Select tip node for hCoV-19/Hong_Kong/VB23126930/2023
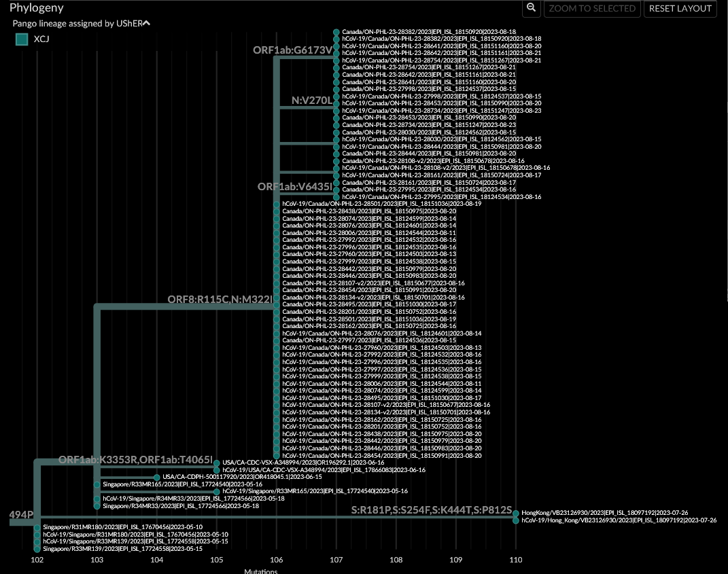This screenshot has width=728, height=574. click(516, 520)
